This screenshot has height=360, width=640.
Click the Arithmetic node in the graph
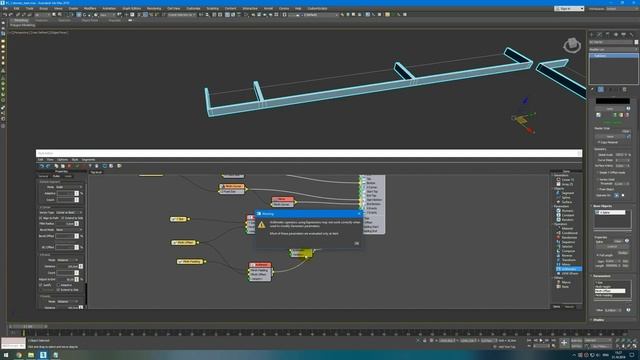260,272
